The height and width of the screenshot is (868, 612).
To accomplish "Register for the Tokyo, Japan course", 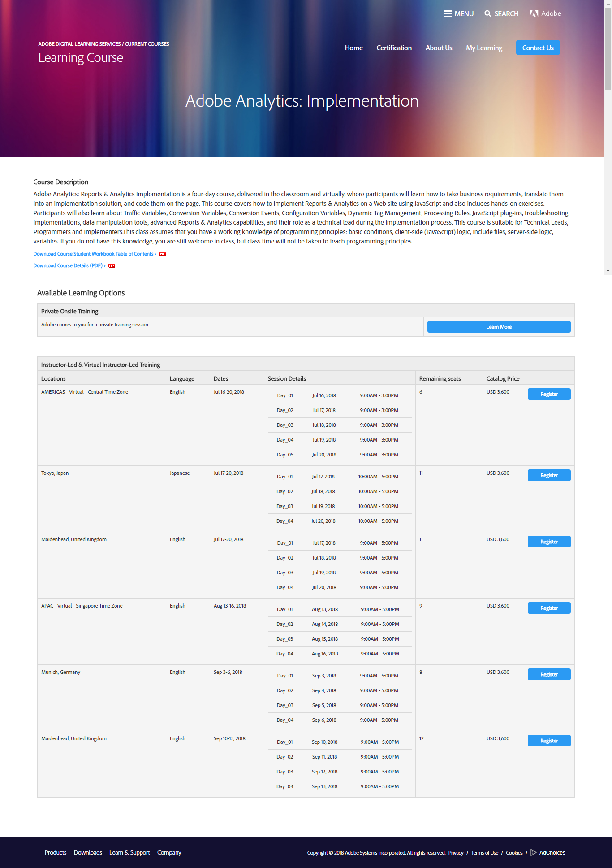I will pyautogui.click(x=549, y=475).
